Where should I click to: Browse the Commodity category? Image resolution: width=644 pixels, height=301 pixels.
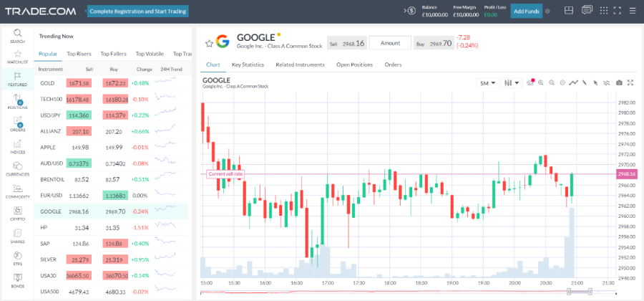[x=17, y=191]
